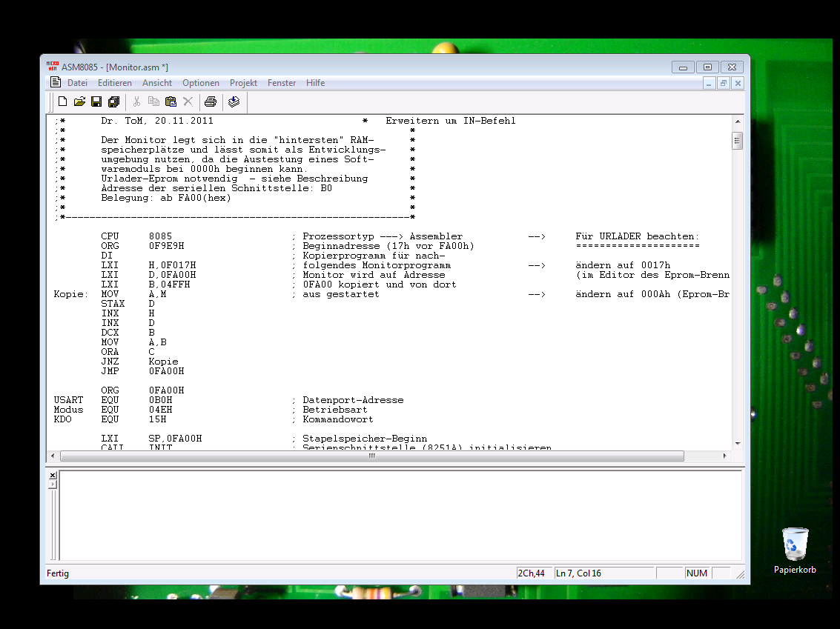
Task: Click the horizontal scrollbar right arrow
Action: [x=724, y=456]
